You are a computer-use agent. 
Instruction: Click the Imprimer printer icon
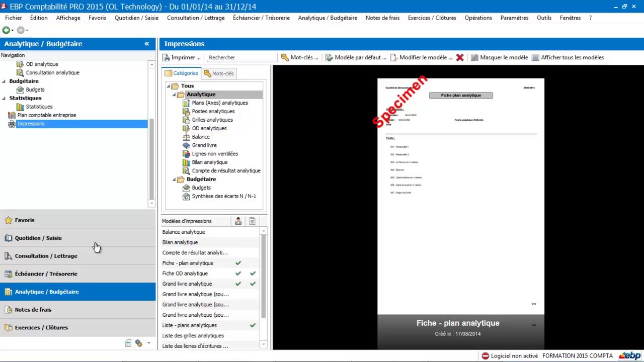point(166,58)
